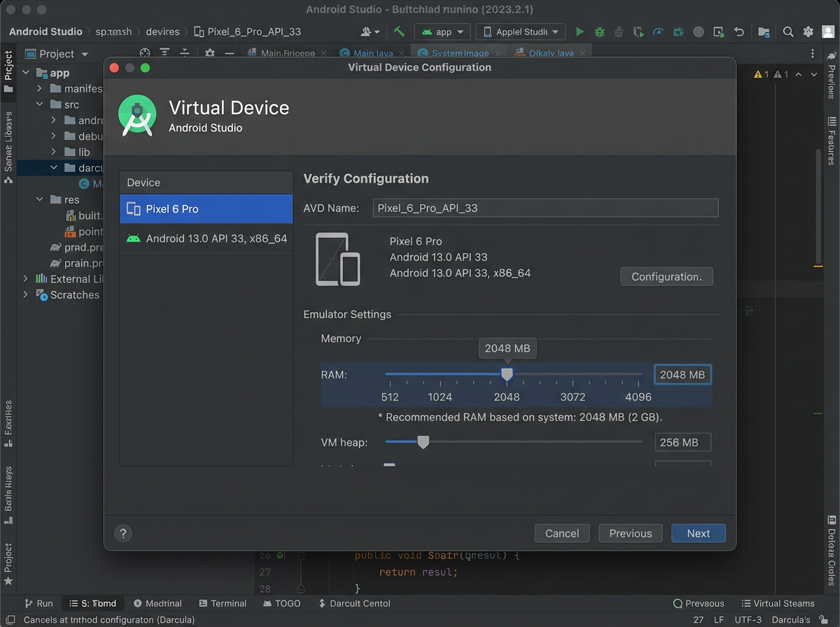Expand the lib folder arrow

coord(53,152)
